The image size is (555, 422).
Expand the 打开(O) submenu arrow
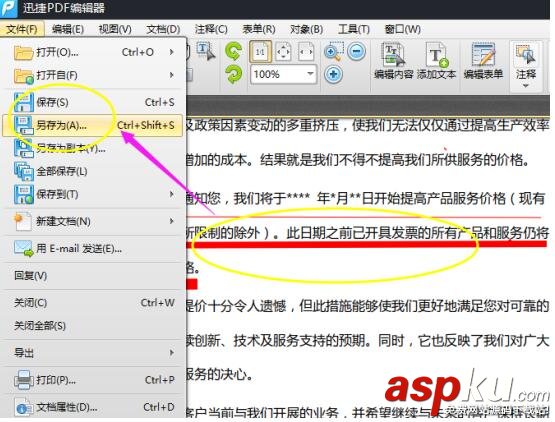tap(172, 52)
